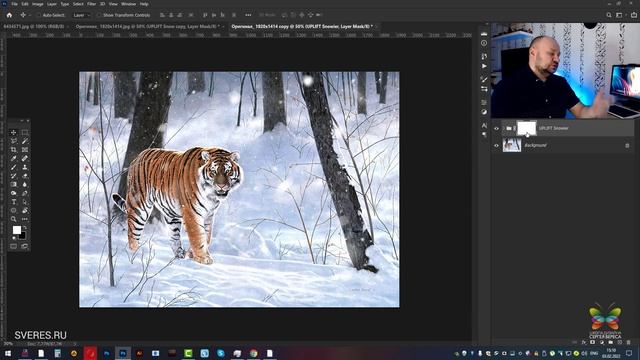This screenshot has height=360, width=640.
Task: Hide the UPLIFT Snower layer group
Action: [496, 129]
